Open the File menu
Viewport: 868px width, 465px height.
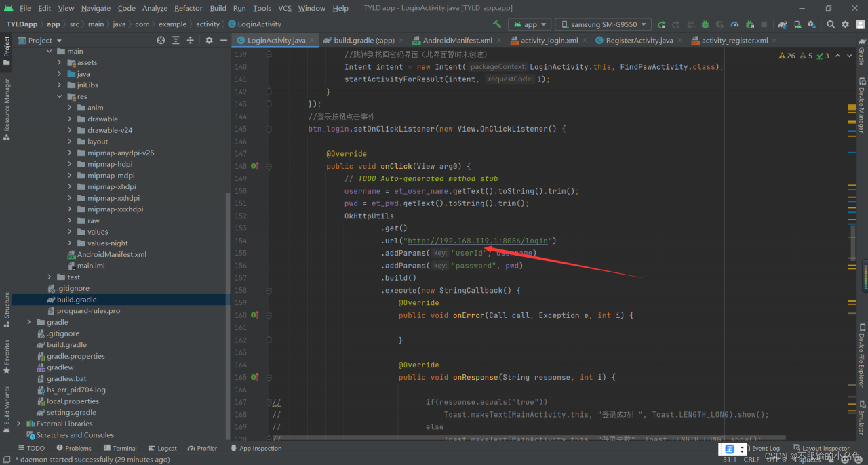point(25,8)
